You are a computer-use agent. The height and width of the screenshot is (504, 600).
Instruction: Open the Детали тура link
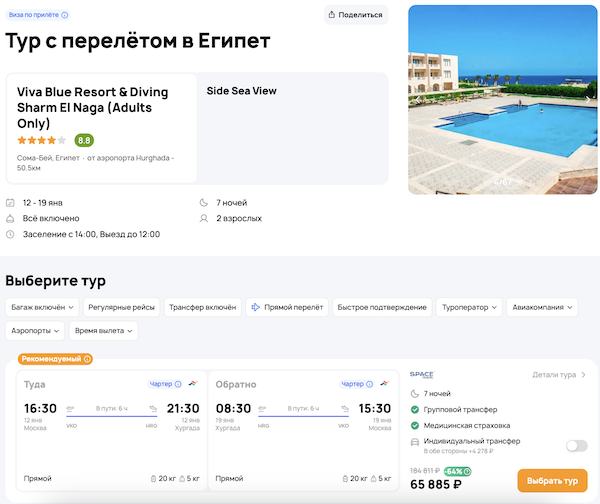click(x=558, y=375)
